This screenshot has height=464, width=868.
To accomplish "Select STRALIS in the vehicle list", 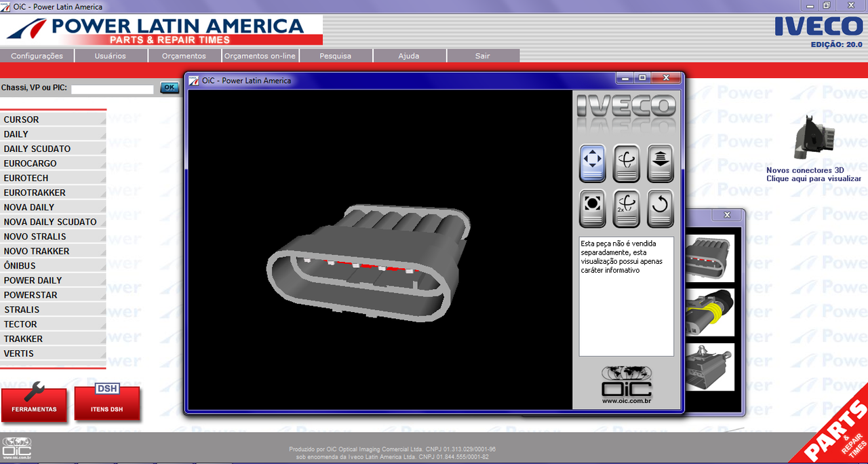I will click(54, 309).
